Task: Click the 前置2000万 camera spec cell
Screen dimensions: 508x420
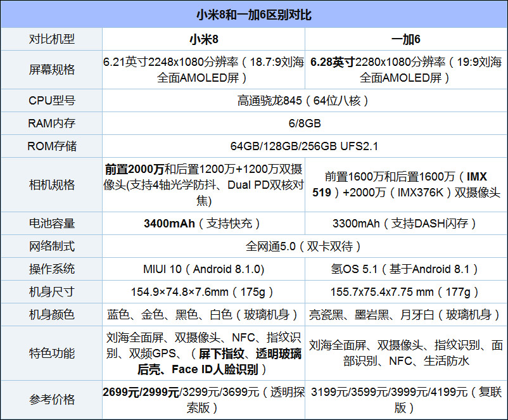Action: [203, 185]
